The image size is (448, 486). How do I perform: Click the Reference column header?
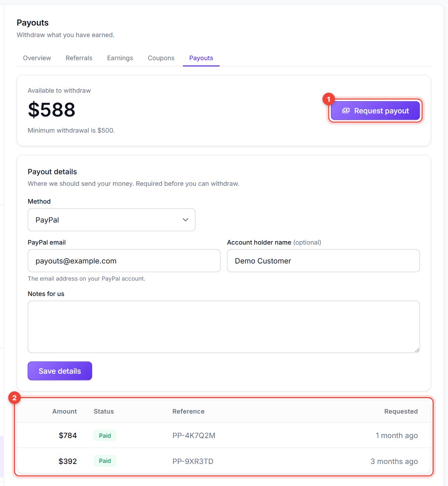pos(189,411)
